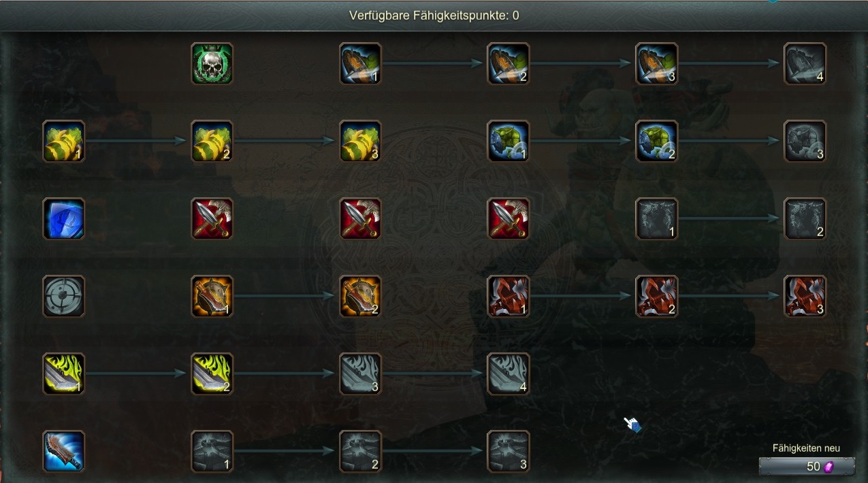The image size is (868, 483).
Task: Select orange helmet skill level 2
Action: pos(361,296)
